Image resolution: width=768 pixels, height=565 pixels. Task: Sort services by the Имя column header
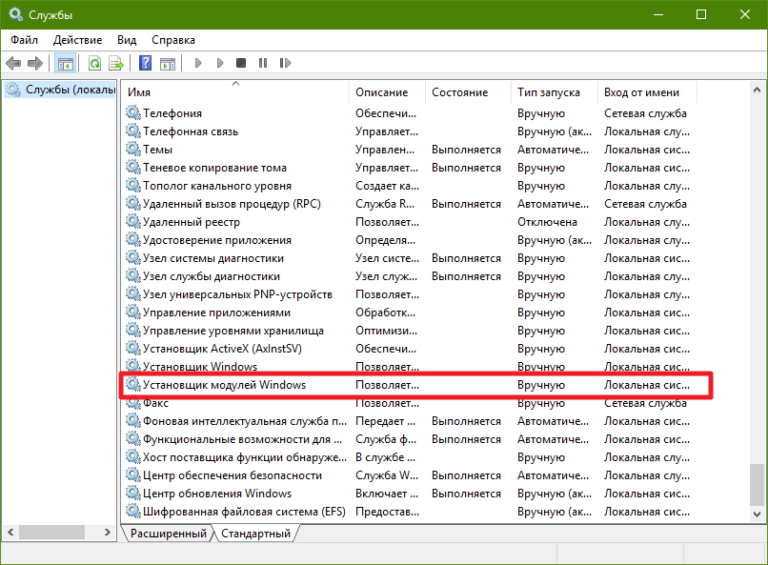(236, 92)
